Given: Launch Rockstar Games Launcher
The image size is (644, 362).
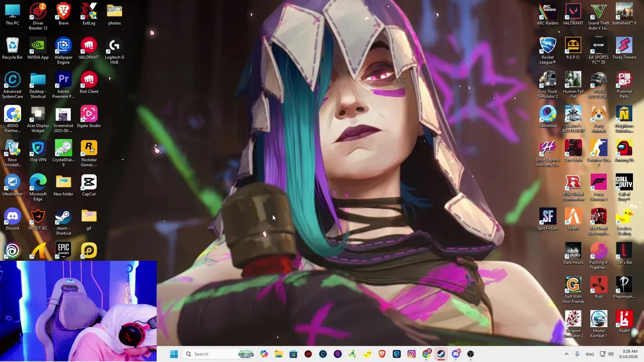Looking at the screenshot, I should point(89,153).
